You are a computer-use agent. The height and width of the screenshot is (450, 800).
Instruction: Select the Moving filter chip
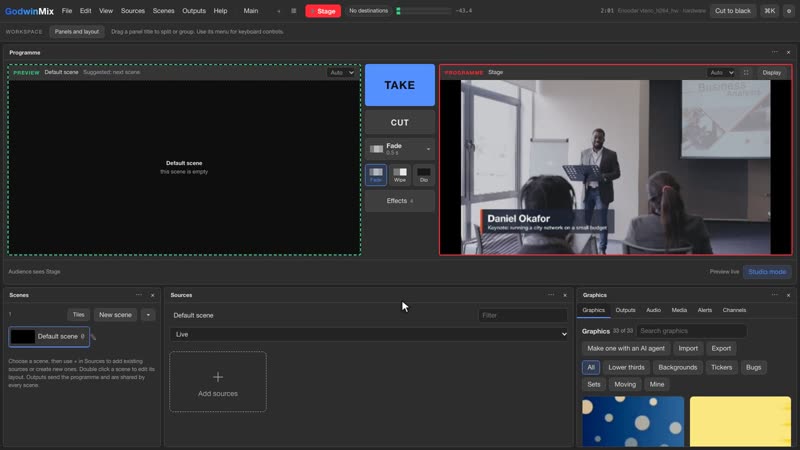coord(625,384)
